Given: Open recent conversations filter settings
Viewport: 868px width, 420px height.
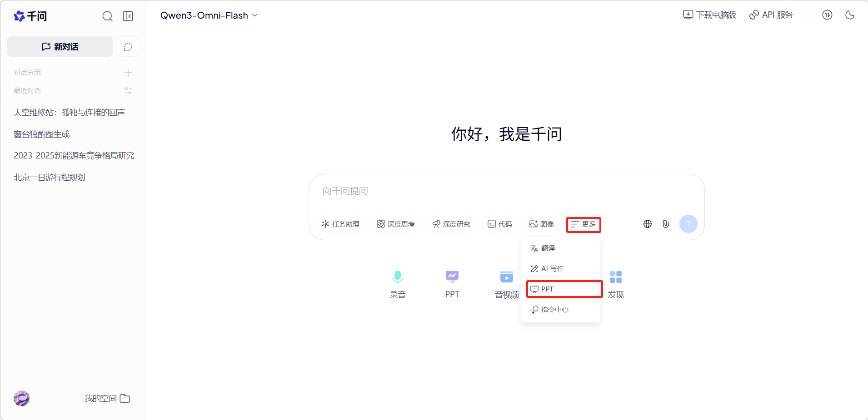Looking at the screenshot, I should (x=128, y=91).
